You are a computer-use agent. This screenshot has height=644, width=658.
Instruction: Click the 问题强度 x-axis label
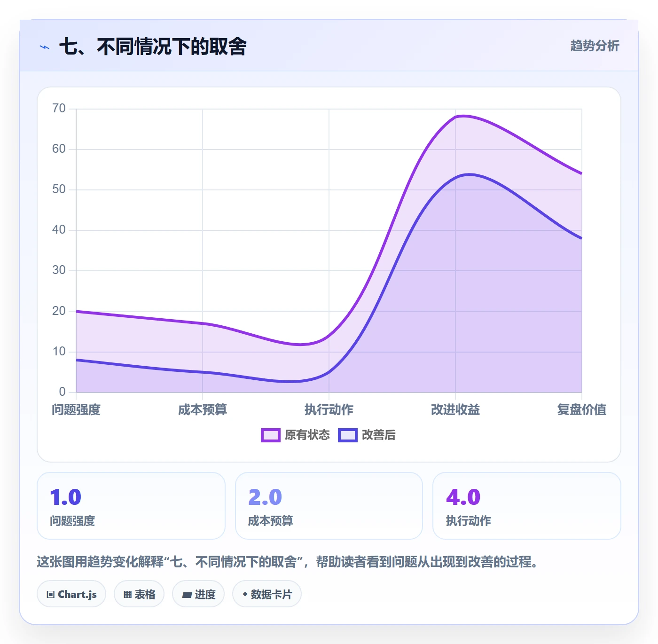click(76, 410)
